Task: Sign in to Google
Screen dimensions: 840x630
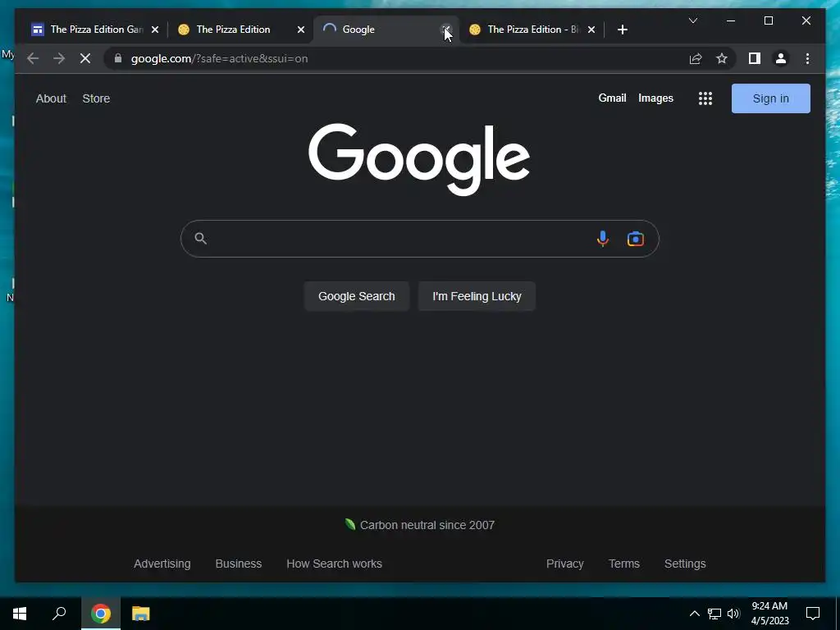Action: pyautogui.click(x=771, y=98)
